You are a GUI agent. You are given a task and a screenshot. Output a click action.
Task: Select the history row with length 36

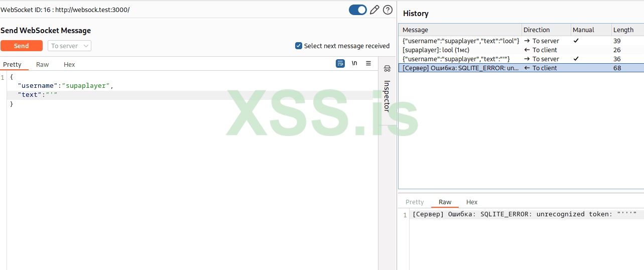pos(521,59)
